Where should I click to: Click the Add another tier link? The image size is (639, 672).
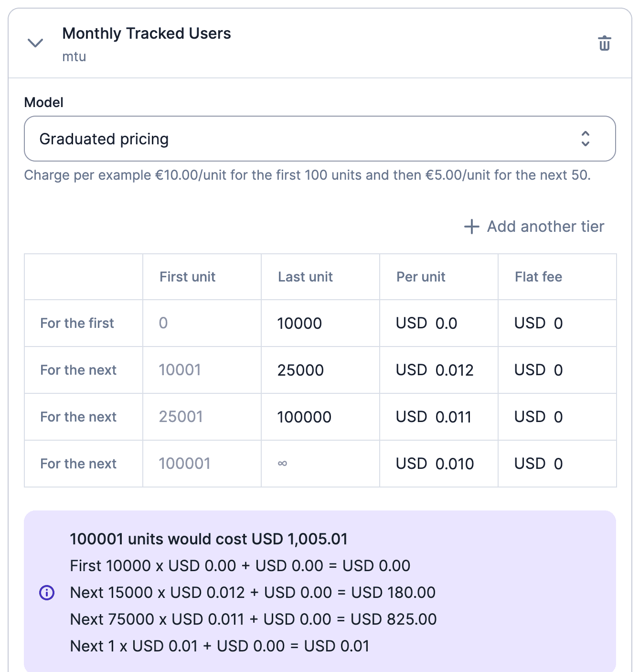coord(544,226)
